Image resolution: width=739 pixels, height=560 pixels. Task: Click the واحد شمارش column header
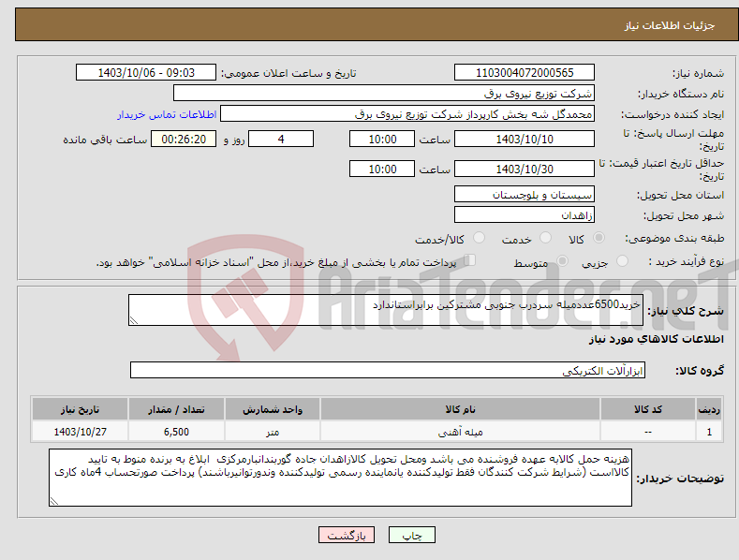(x=273, y=409)
